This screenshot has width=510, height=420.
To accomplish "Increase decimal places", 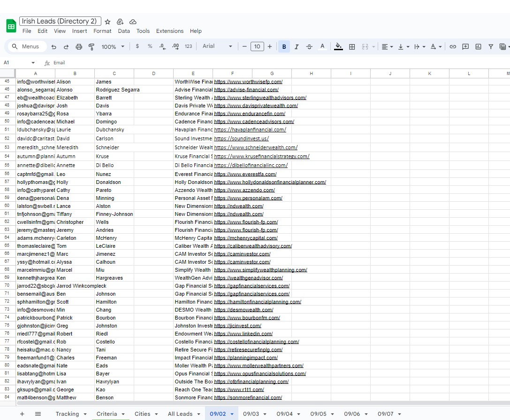I will 175,46.
